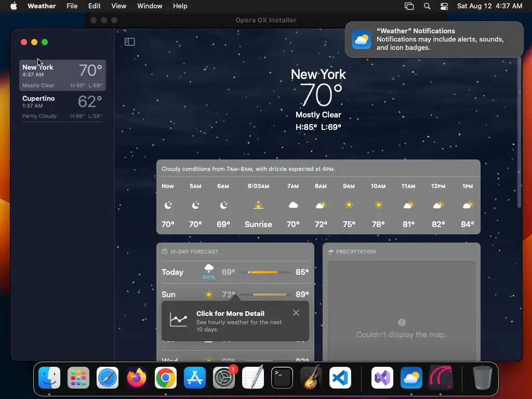Click the 6:03AM sunrise icon
The width and height of the screenshot is (532, 399).
click(258, 205)
